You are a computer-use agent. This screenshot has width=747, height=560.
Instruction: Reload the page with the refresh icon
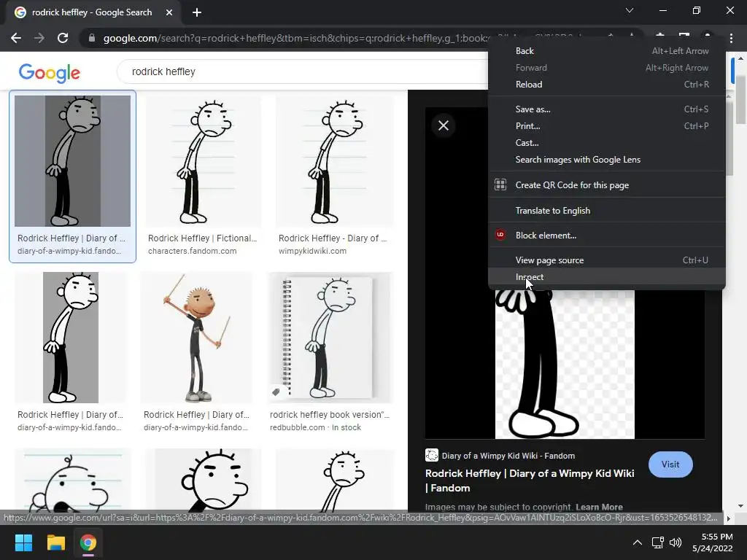[63, 38]
